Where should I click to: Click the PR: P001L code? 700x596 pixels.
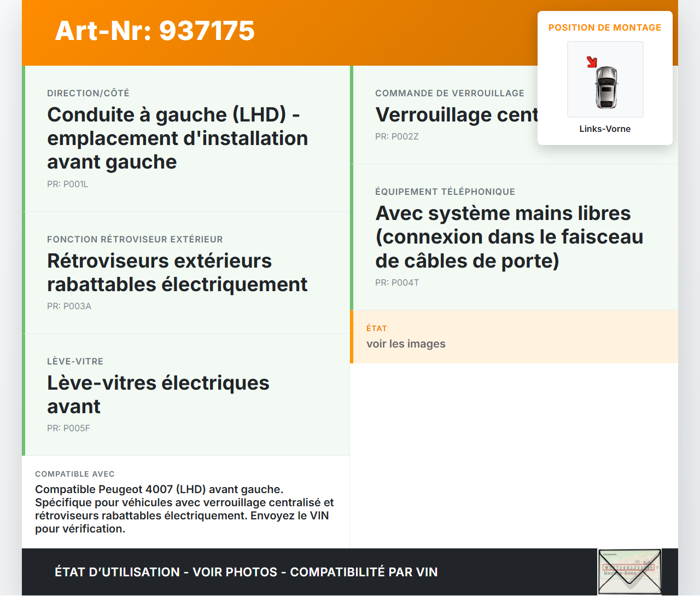tap(68, 184)
